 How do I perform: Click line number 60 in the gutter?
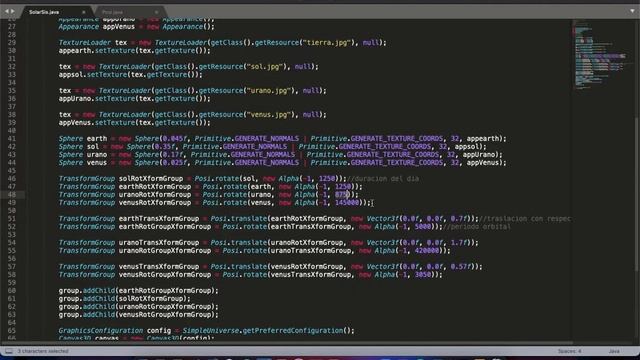point(11,291)
